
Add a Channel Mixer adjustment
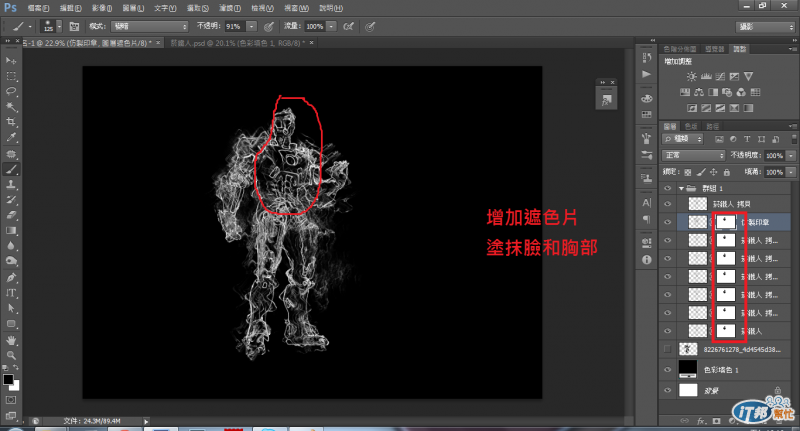coord(741,92)
